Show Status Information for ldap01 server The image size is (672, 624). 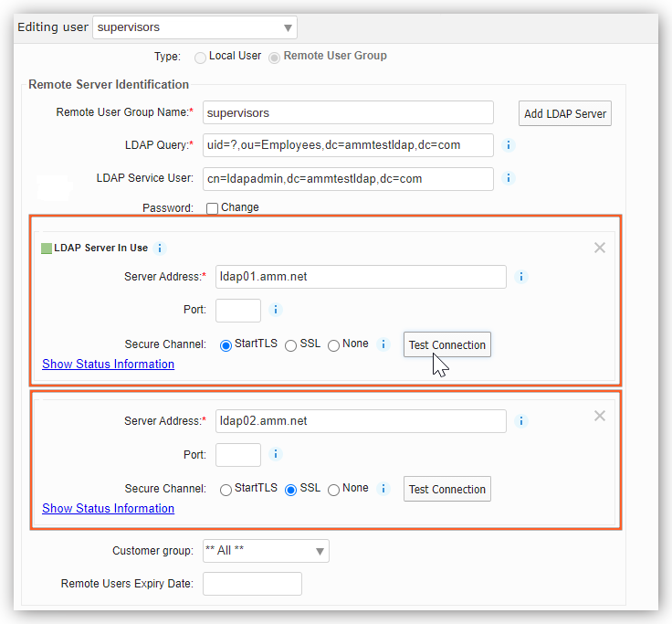pos(108,364)
